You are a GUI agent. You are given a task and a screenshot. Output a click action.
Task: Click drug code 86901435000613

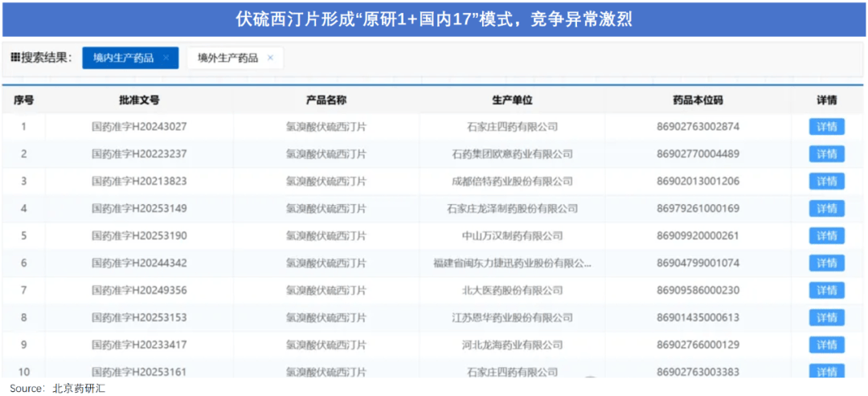[698, 317]
